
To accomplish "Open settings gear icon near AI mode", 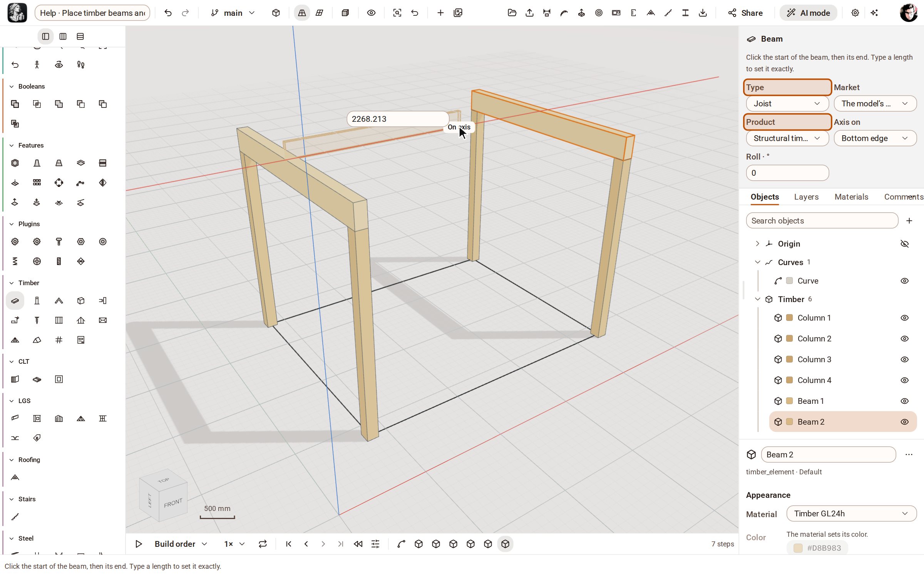I will click(855, 13).
